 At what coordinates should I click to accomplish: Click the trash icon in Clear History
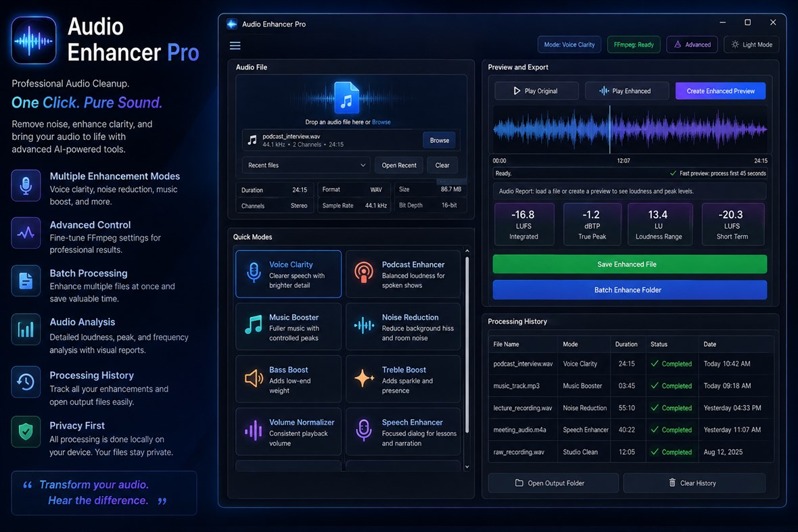pos(672,482)
